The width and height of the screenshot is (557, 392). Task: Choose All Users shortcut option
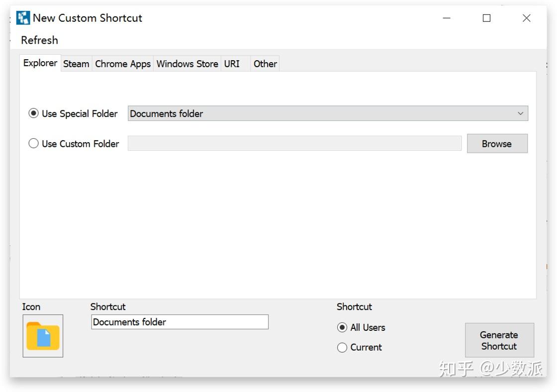coord(342,327)
